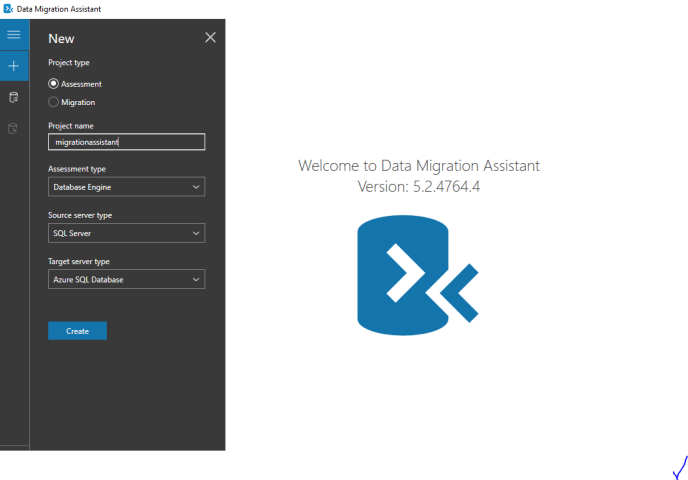The image size is (688, 480).
Task: Click the Create button
Action: [x=77, y=331]
